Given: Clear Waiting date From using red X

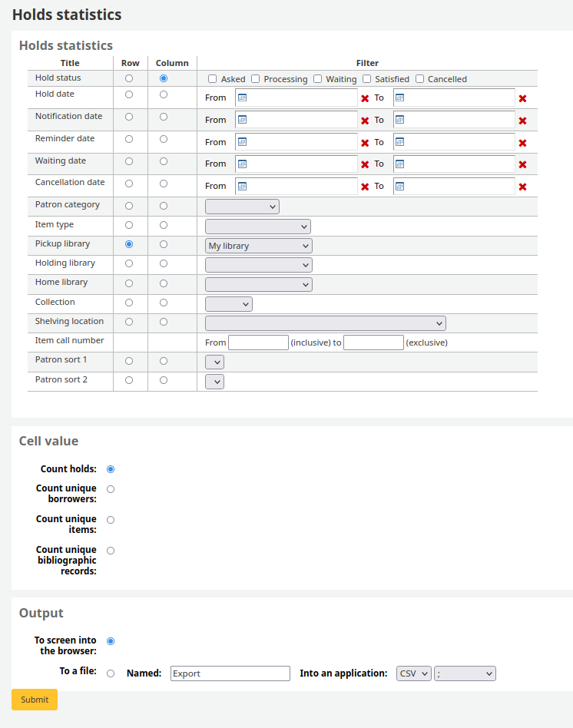Looking at the screenshot, I should (365, 164).
